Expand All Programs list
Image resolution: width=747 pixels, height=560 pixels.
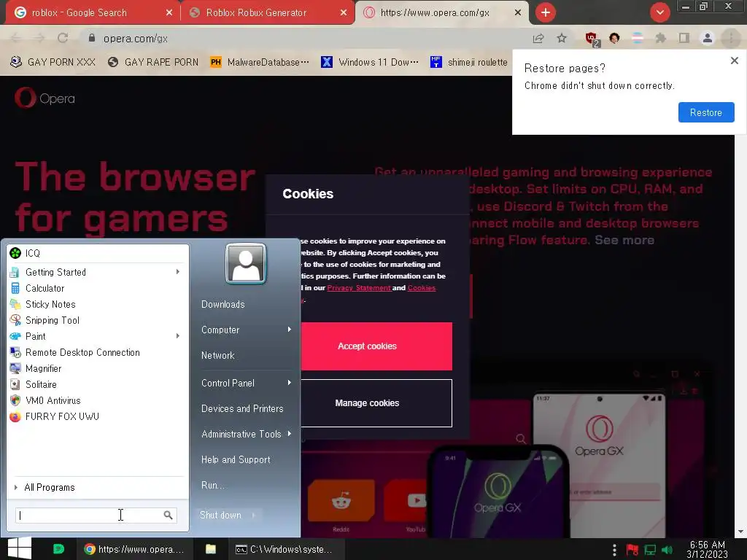[98, 487]
